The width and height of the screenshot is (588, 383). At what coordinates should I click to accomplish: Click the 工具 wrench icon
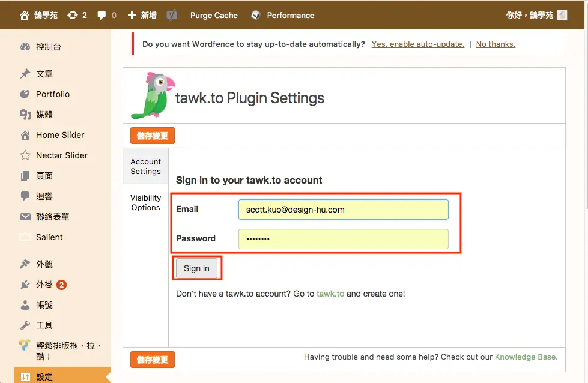(25, 325)
